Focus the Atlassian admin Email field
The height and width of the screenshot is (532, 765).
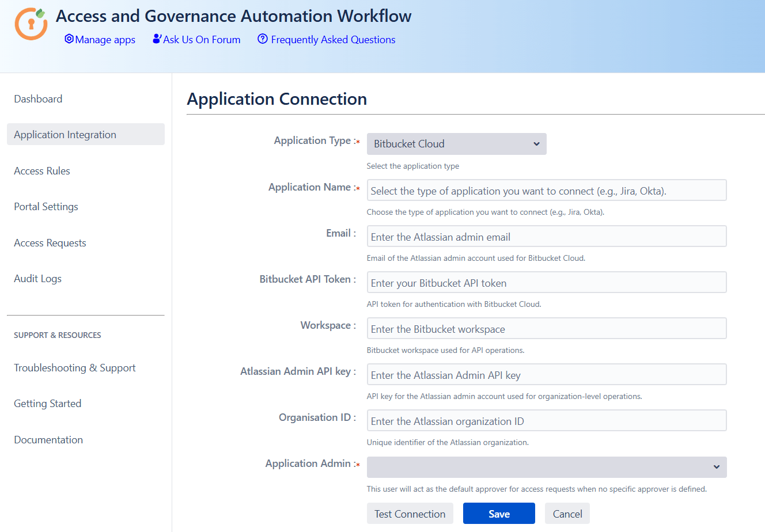coord(547,236)
